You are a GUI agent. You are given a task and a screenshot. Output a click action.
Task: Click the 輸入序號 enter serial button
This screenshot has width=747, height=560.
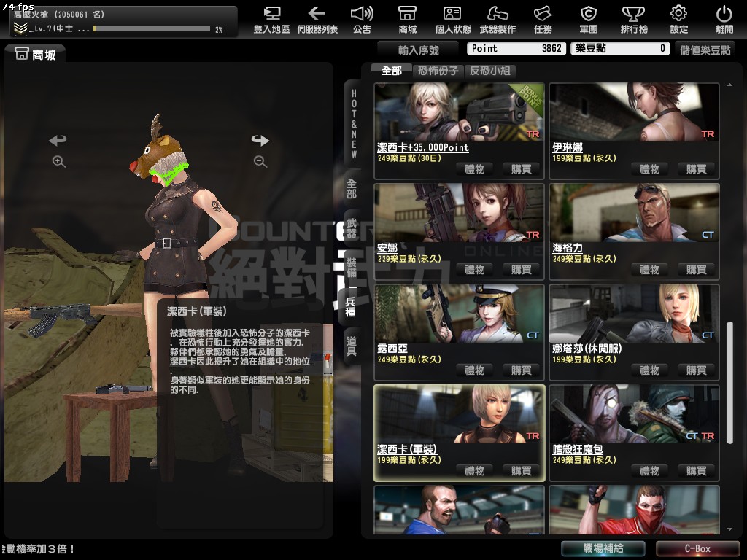pyautogui.click(x=418, y=50)
